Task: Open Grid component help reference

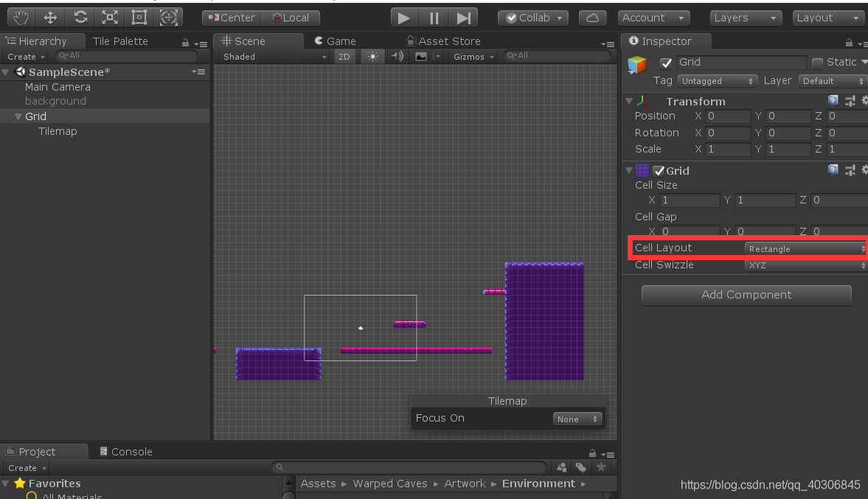Action: pyautogui.click(x=833, y=170)
